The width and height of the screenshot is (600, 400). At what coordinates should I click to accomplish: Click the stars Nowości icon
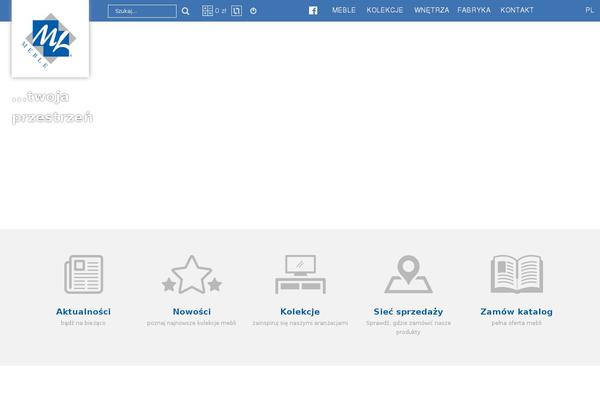click(192, 274)
